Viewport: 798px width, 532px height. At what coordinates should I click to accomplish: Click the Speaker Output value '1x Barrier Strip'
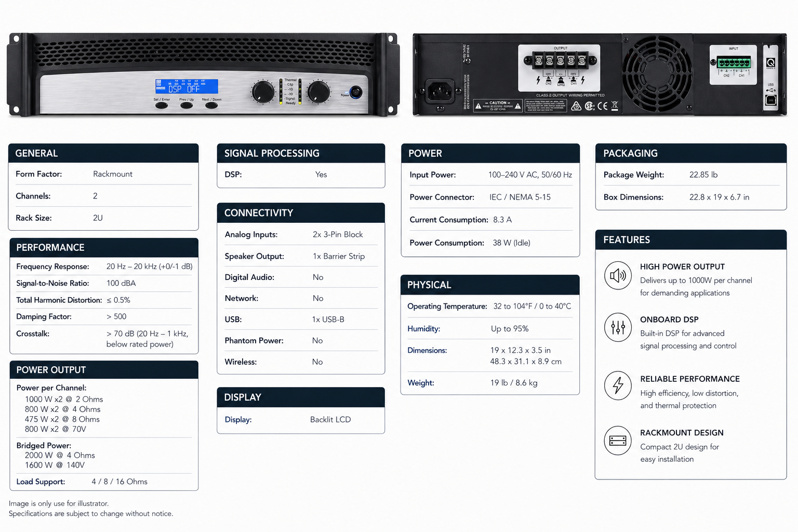[x=339, y=256]
